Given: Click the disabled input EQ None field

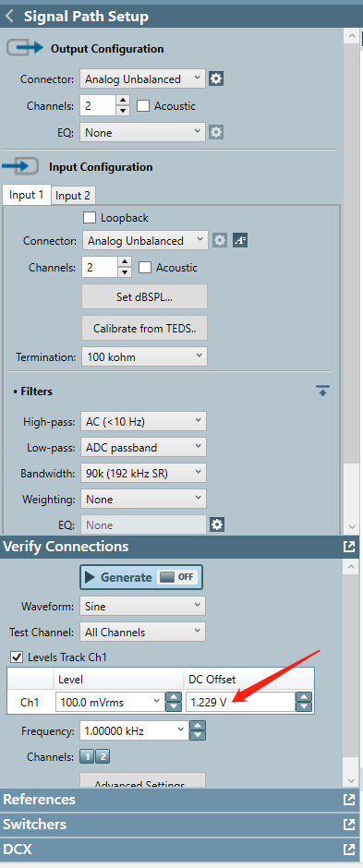Looking at the screenshot, I should pyautogui.click(x=144, y=524).
